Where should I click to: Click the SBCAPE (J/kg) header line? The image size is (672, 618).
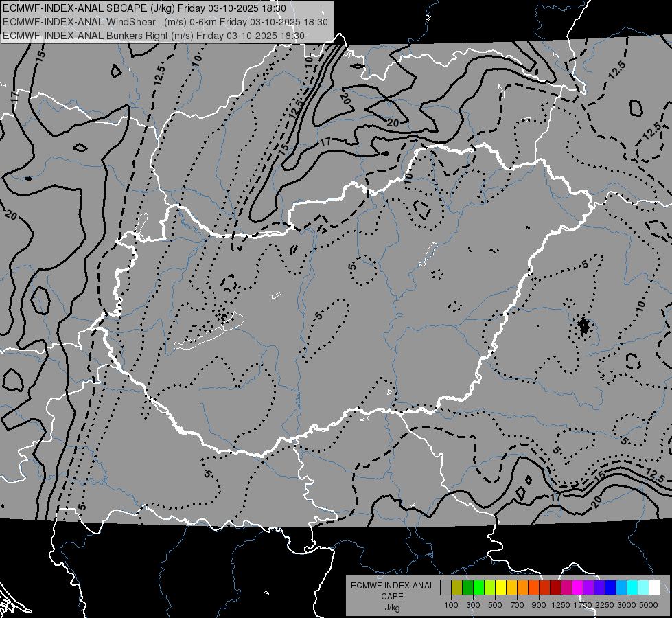point(144,8)
